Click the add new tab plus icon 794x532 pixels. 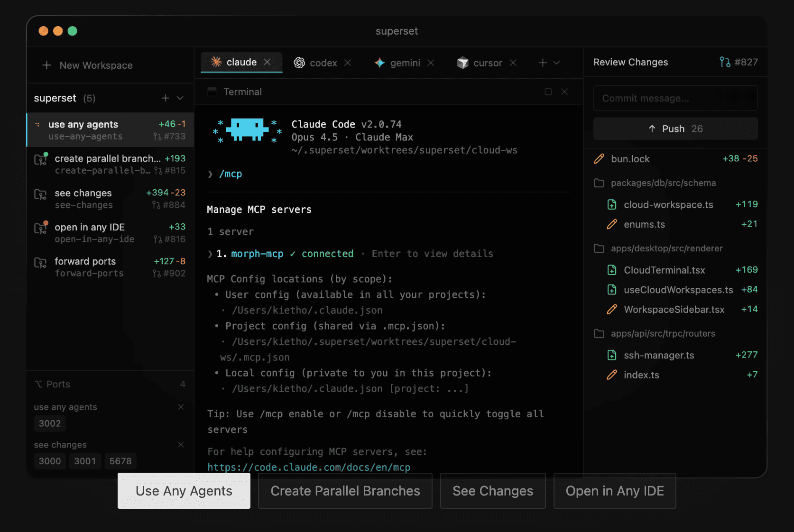point(543,63)
